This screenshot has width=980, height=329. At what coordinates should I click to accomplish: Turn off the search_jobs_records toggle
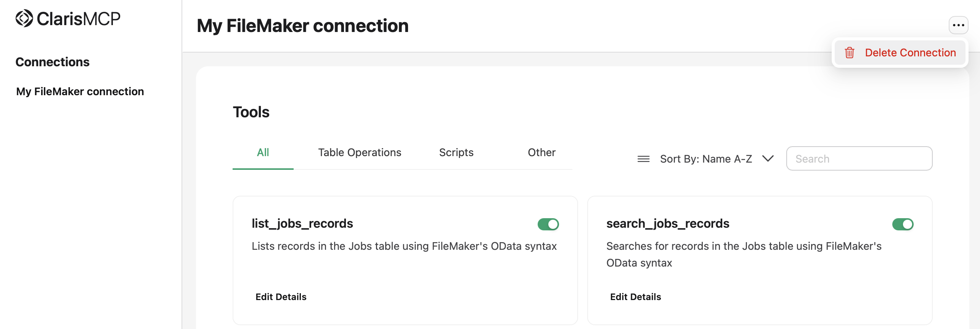pos(903,224)
